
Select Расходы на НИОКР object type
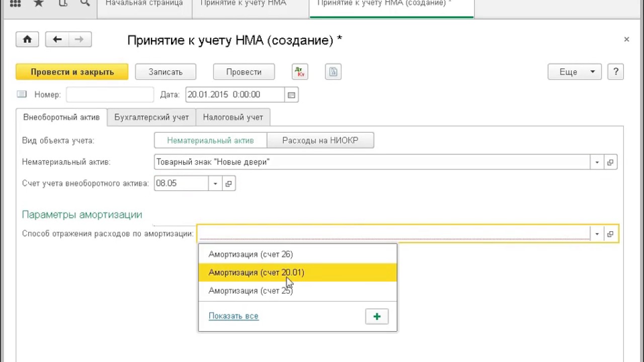[x=320, y=141]
